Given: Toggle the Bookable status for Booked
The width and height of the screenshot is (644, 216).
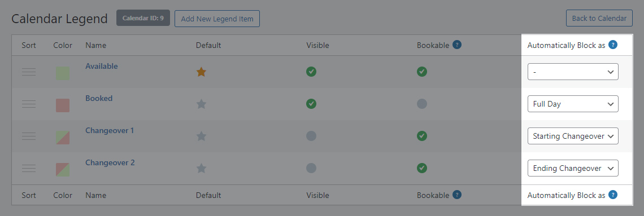Looking at the screenshot, I should pyautogui.click(x=422, y=104).
